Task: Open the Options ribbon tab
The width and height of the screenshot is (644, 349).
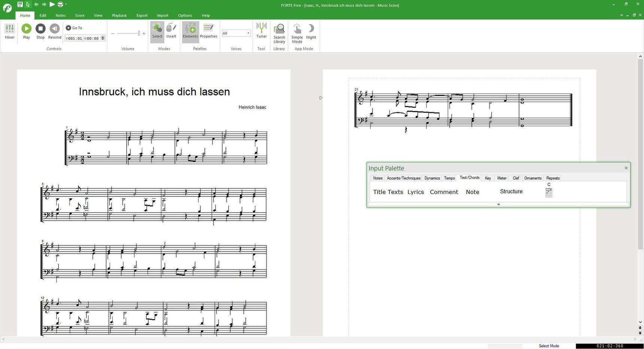Action: click(185, 15)
